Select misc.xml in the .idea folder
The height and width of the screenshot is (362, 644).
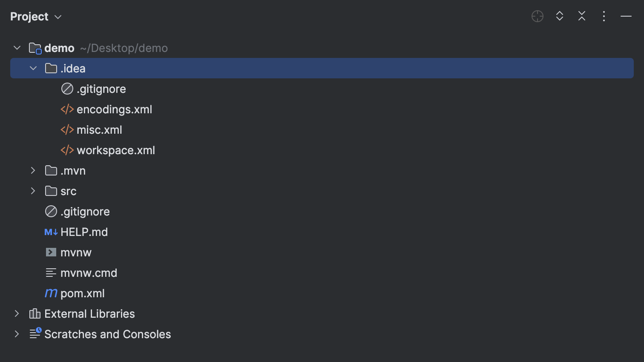[x=99, y=130]
